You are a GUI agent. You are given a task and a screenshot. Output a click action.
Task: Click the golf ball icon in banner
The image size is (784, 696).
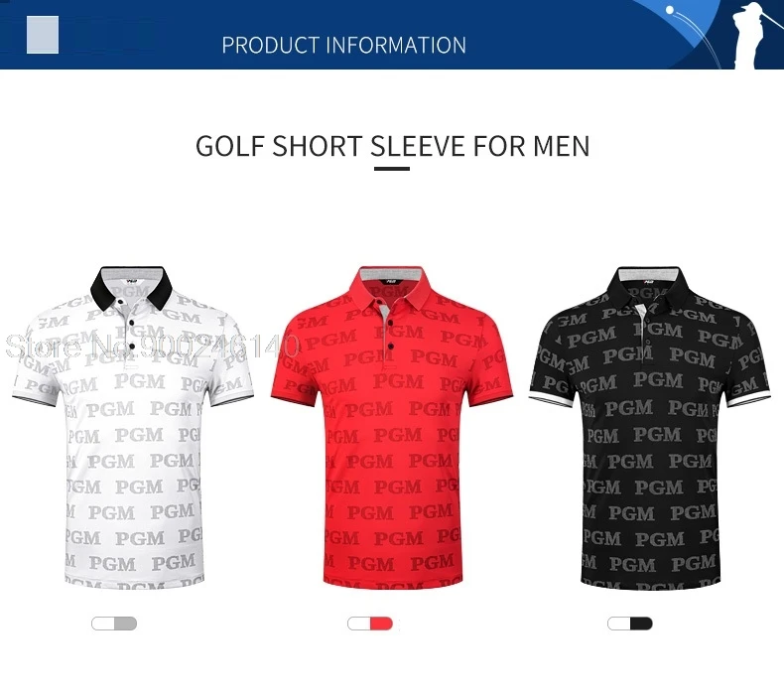(x=670, y=10)
